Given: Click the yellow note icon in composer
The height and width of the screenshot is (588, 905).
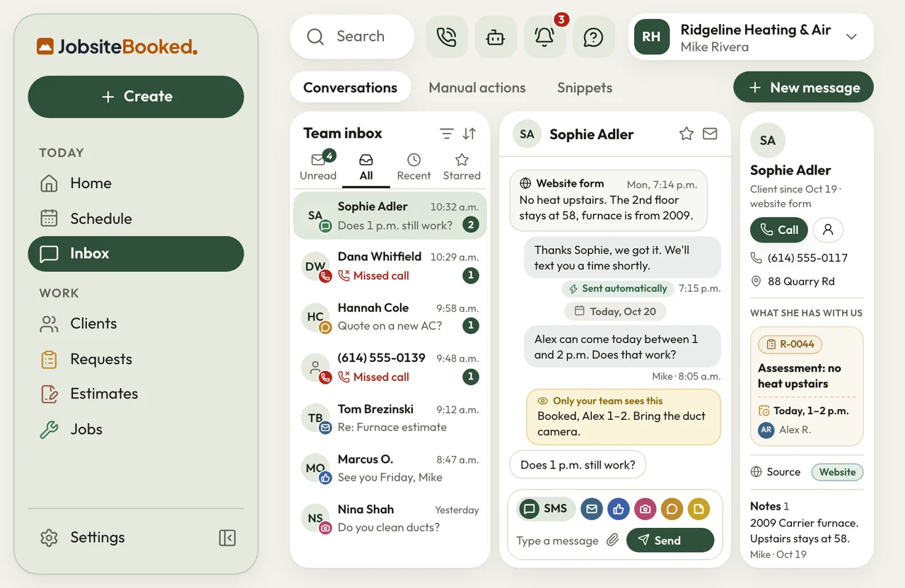Looking at the screenshot, I should (699, 509).
